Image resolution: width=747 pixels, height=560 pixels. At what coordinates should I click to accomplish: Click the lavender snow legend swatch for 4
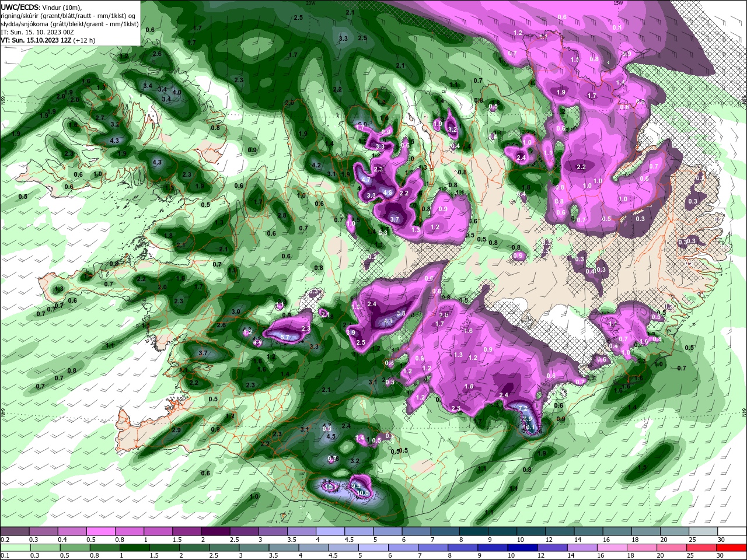tap(330, 531)
